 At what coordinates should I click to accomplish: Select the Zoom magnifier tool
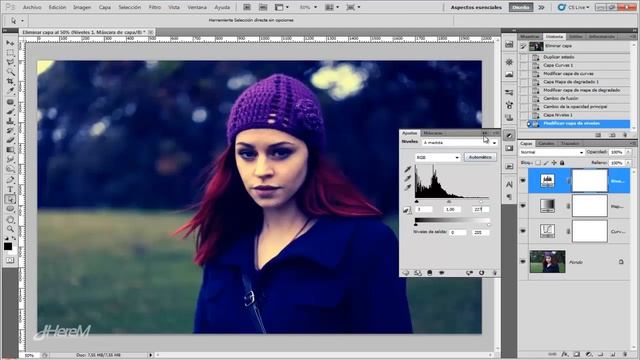tap(10, 229)
